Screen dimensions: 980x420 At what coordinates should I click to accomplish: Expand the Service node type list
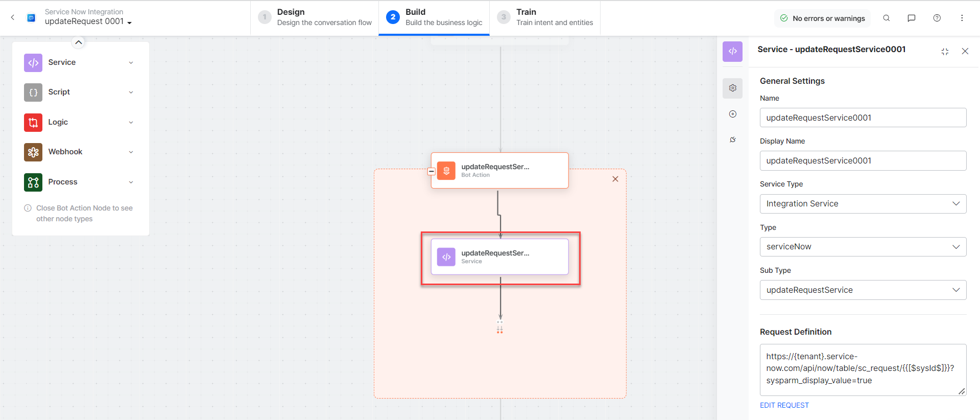click(x=131, y=63)
